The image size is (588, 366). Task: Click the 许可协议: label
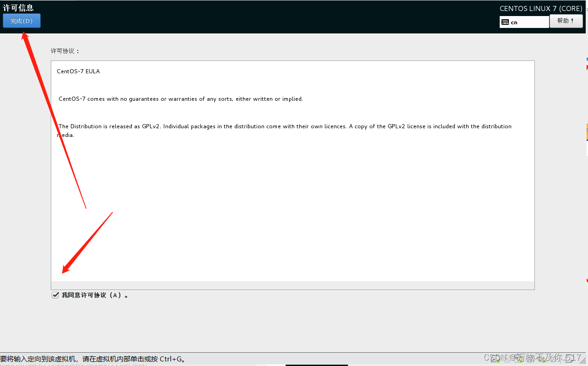pyautogui.click(x=65, y=51)
